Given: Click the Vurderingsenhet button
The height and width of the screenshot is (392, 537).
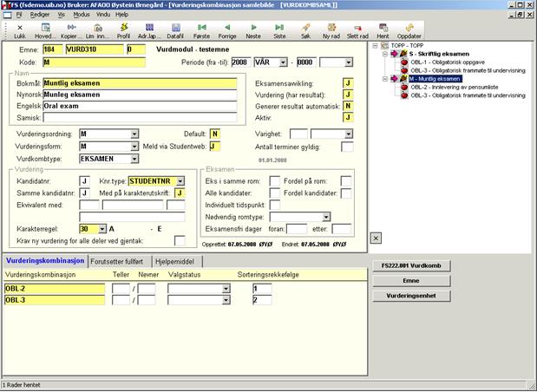Looking at the screenshot, I should coord(411,296).
